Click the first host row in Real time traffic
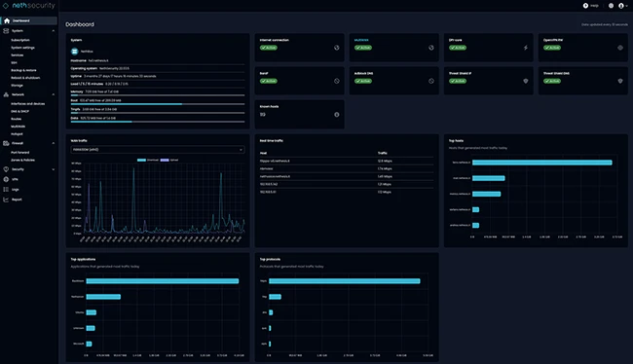The height and width of the screenshot is (364, 633). [347, 161]
